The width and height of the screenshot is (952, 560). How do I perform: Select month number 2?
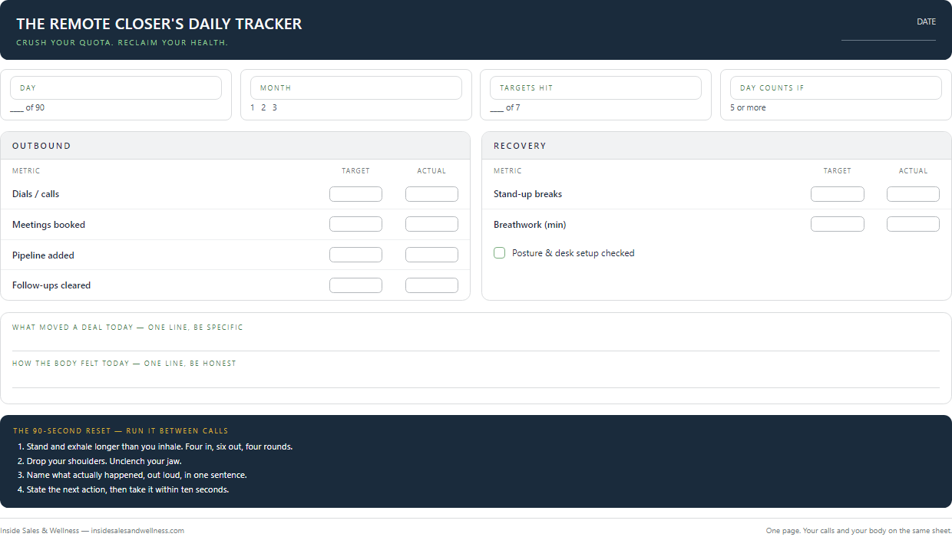tap(263, 107)
